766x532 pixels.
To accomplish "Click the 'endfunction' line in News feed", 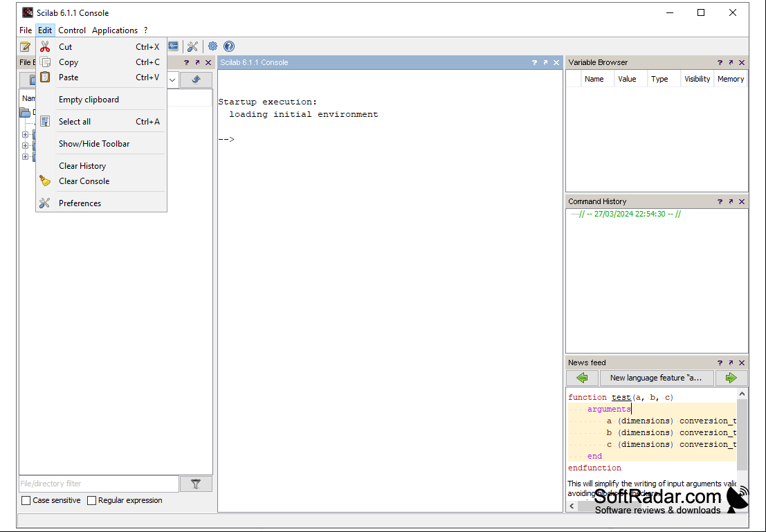I will [594, 468].
